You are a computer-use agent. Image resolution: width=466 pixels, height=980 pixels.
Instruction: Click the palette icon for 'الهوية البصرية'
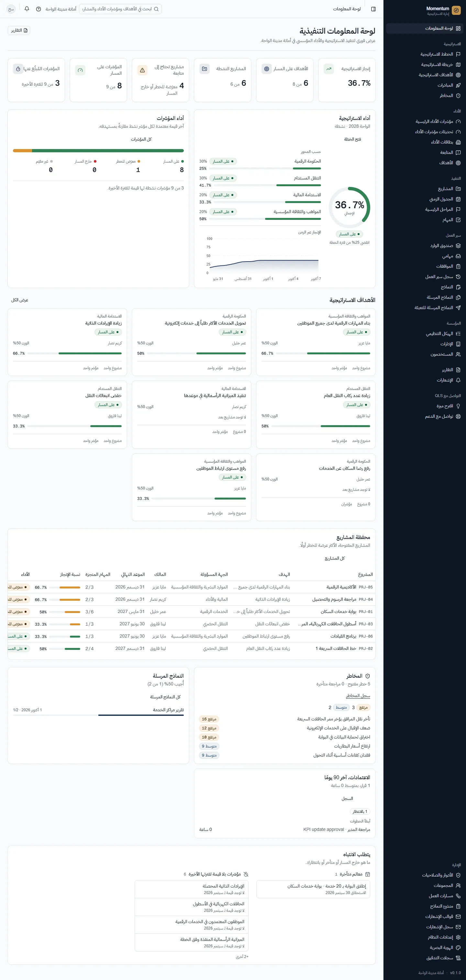pos(458,947)
